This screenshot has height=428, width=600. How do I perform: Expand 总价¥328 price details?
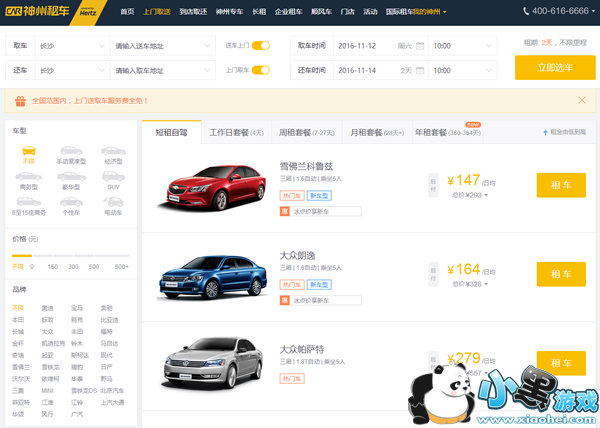coord(470,284)
